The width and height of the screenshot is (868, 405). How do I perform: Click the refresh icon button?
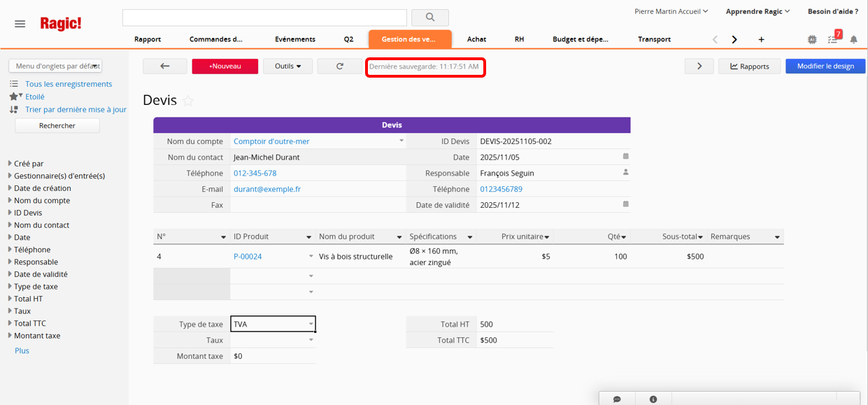(339, 66)
